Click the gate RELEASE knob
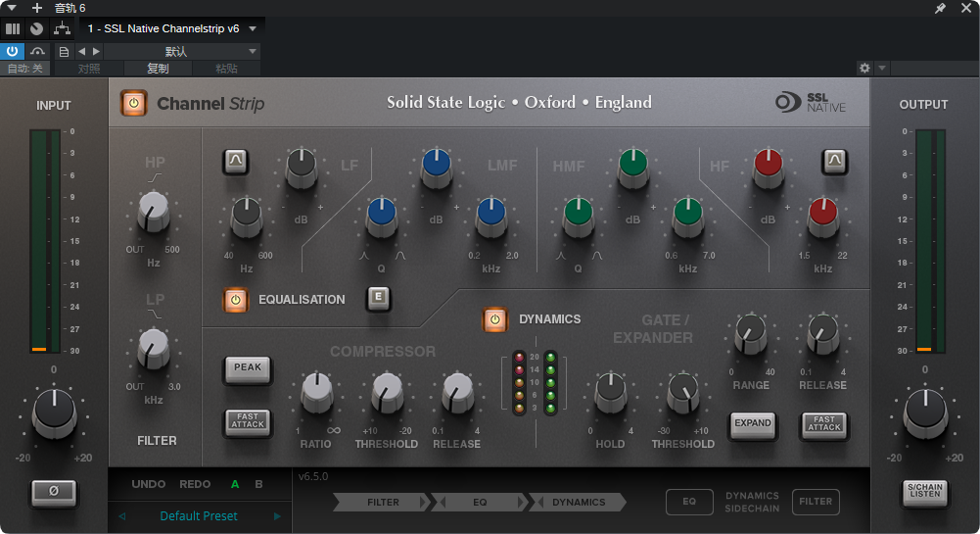Screen dimensions: 980x534 click(823, 334)
